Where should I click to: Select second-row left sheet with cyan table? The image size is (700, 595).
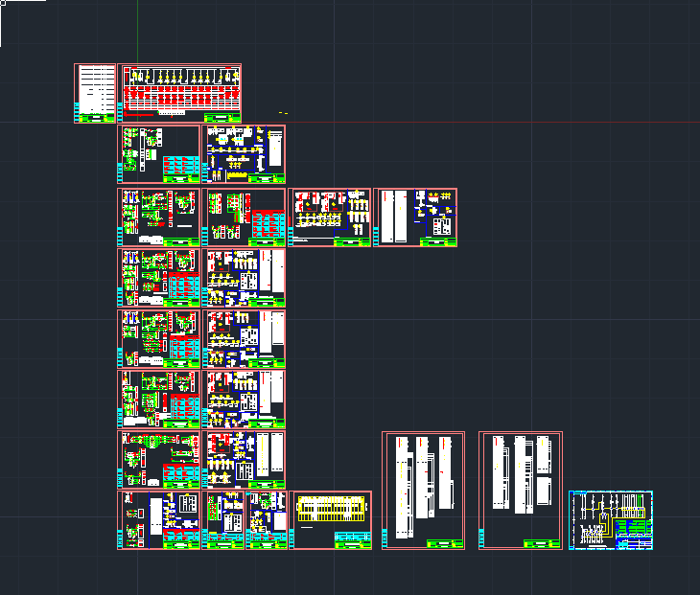(x=159, y=153)
